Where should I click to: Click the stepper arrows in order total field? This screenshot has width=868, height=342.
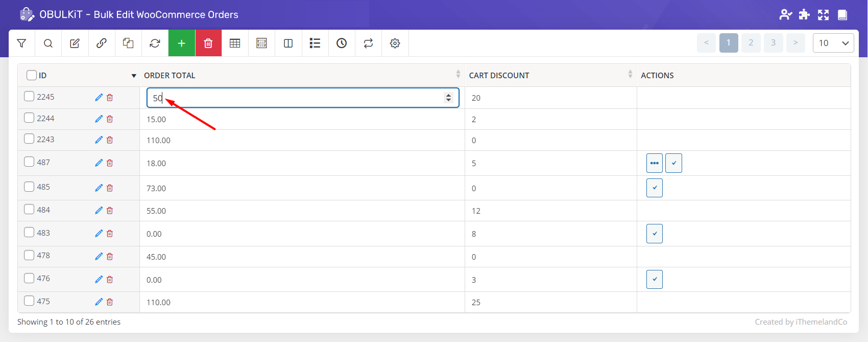tap(448, 98)
